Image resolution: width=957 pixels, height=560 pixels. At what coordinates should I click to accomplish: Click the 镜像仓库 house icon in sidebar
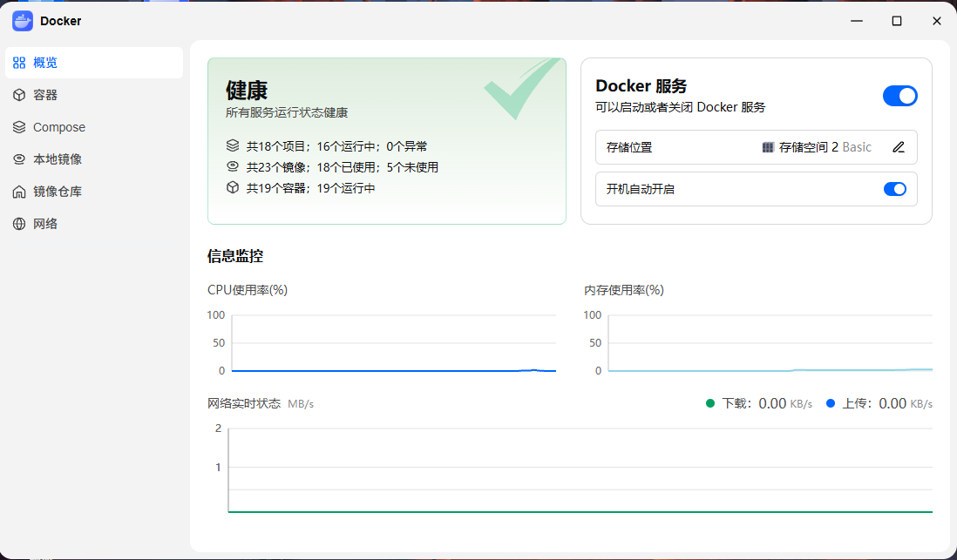click(19, 192)
